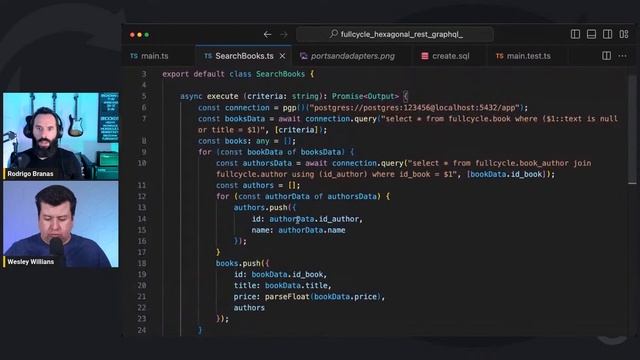Click authorData.name on line 15
This screenshot has width=640, height=360.
312,230
